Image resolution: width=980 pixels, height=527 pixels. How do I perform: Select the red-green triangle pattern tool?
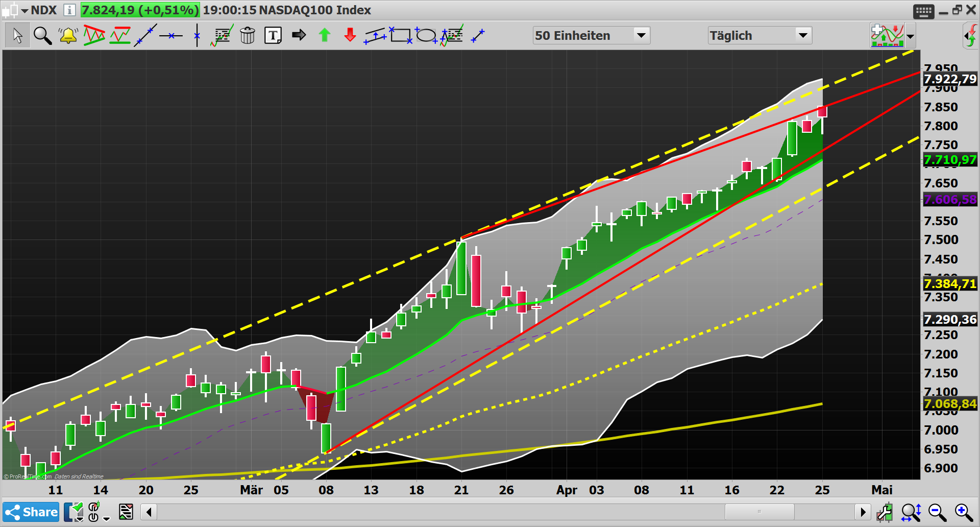[x=94, y=35]
